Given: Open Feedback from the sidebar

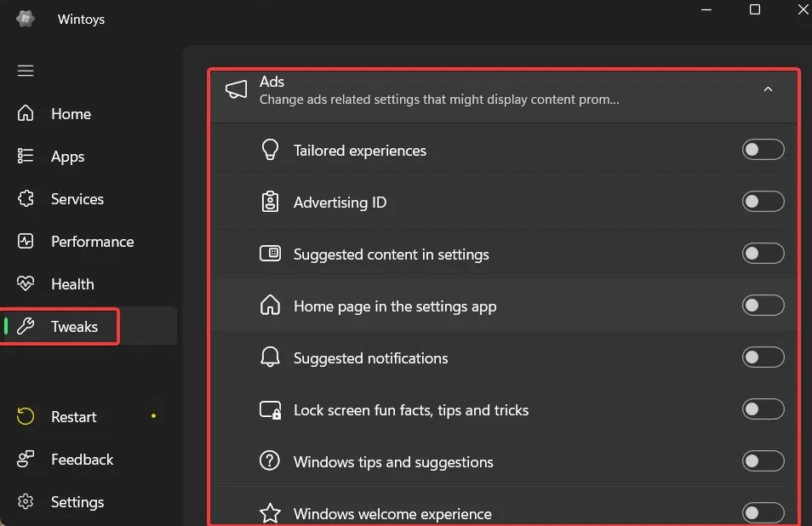Looking at the screenshot, I should pos(82,460).
